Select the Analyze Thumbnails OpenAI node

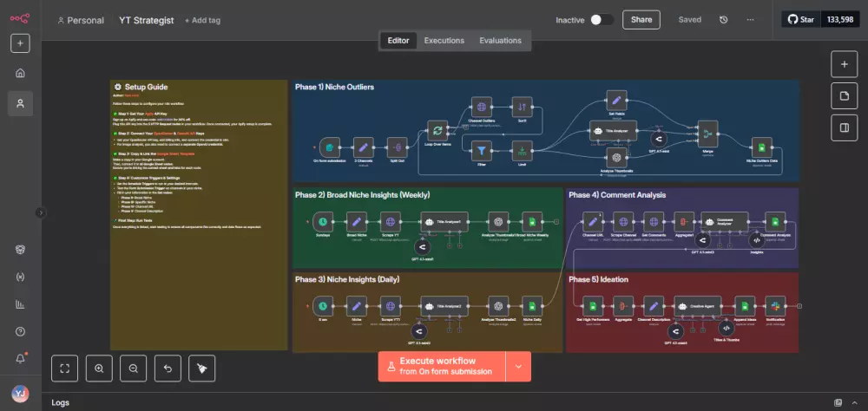click(x=616, y=158)
